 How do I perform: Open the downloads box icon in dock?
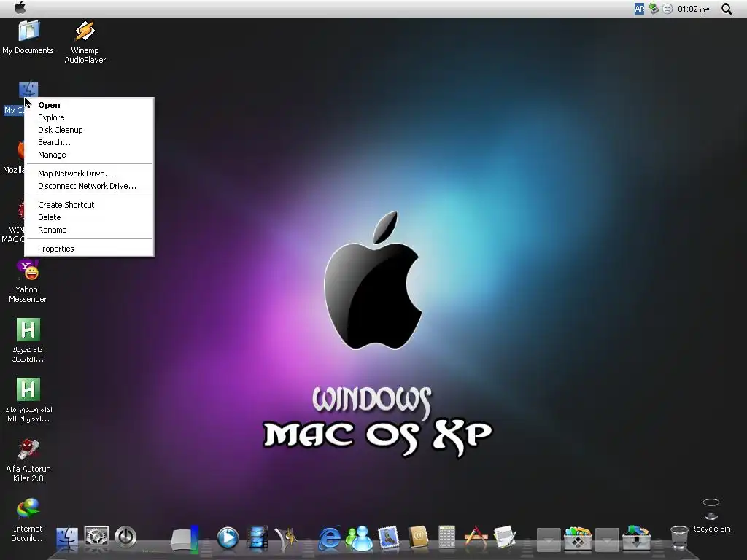pos(636,538)
